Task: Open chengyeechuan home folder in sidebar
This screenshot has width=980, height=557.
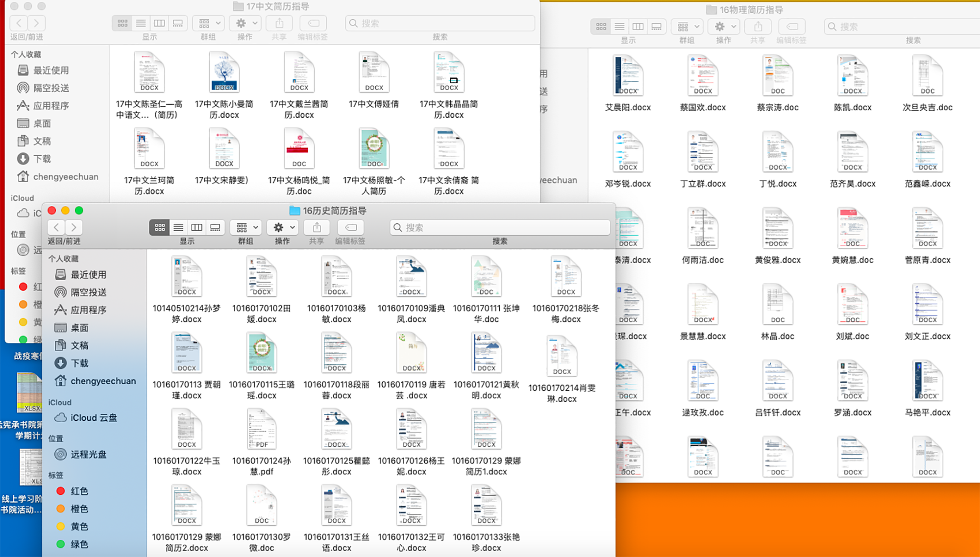Action: [103, 381]
